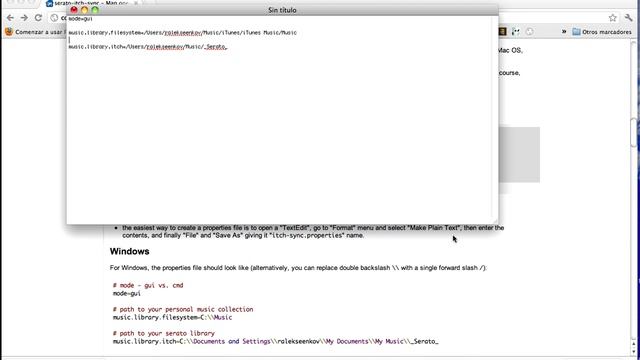This screenshot has height=360, width=640.
Task: Click the music.library.itch line in TextEdit
Action: [147, 47]
